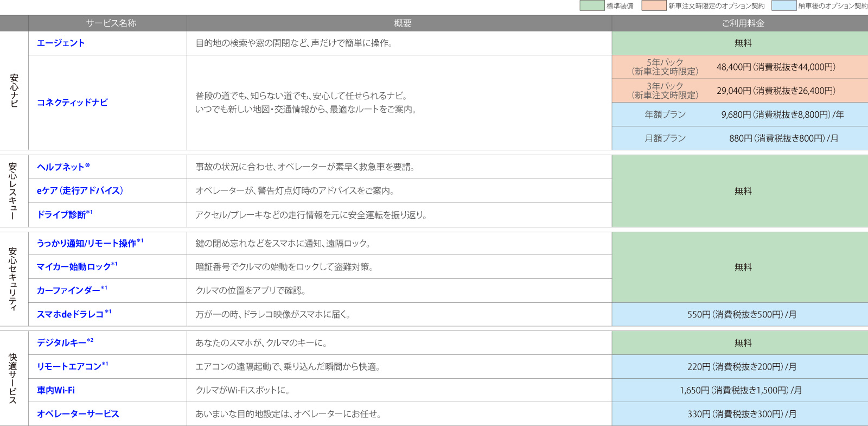Click the blue 納車後のオプション契約 legend swatch
The image size is (868, 426).
click(783, 6)
